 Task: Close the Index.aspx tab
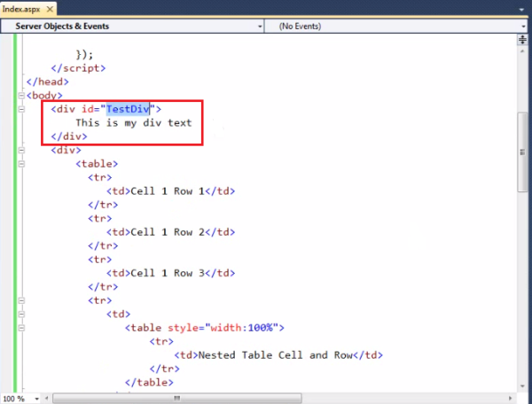point(50,9)
